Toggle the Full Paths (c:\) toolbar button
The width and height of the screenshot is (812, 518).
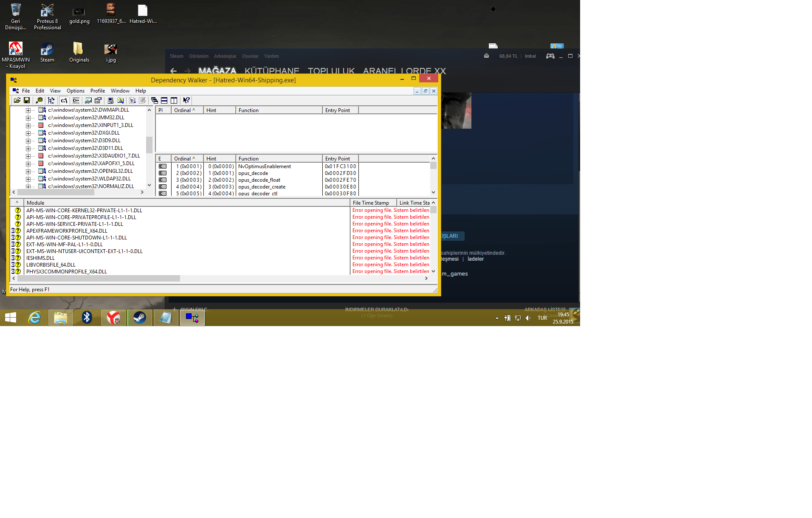(x=64, y=101)
